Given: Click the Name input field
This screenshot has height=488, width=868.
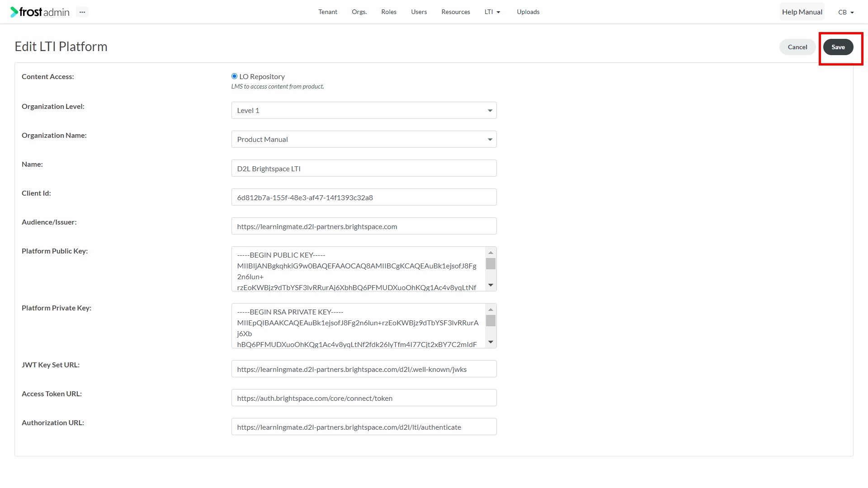Looking at the screenshot, I should click(364, 168).
